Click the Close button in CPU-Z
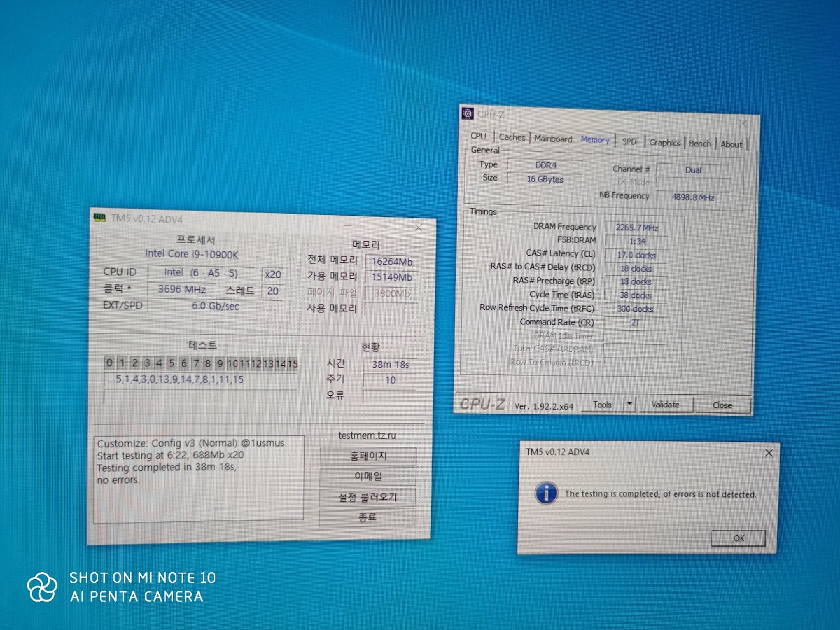 [722, 405]
